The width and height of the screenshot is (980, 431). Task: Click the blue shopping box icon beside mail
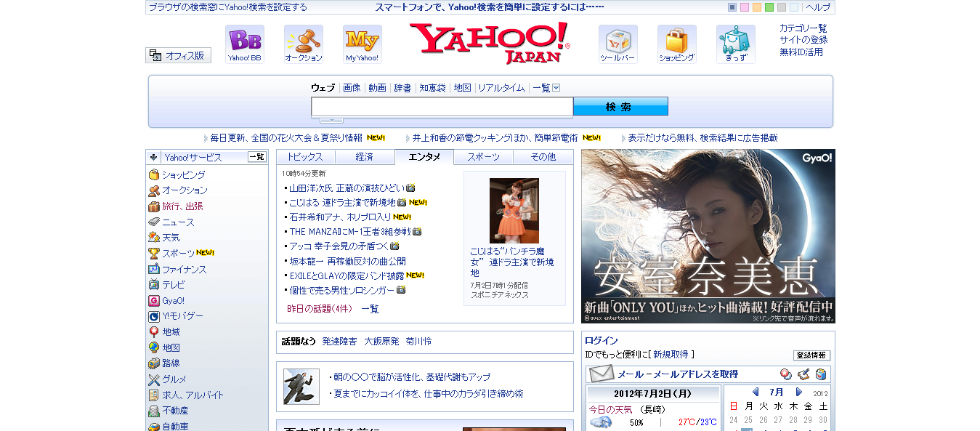coord(821,374)
